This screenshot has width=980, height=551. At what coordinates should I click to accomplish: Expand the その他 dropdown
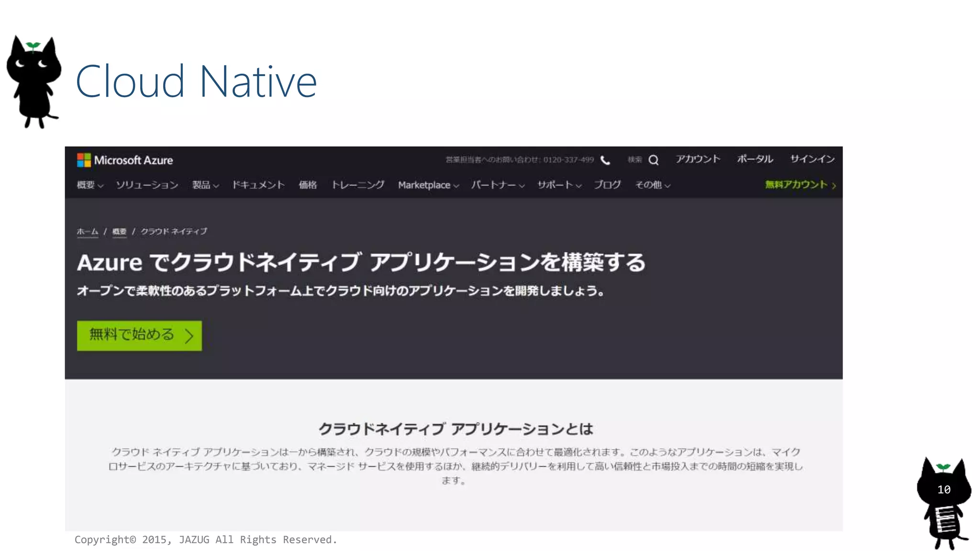click(x=653, y=185)
